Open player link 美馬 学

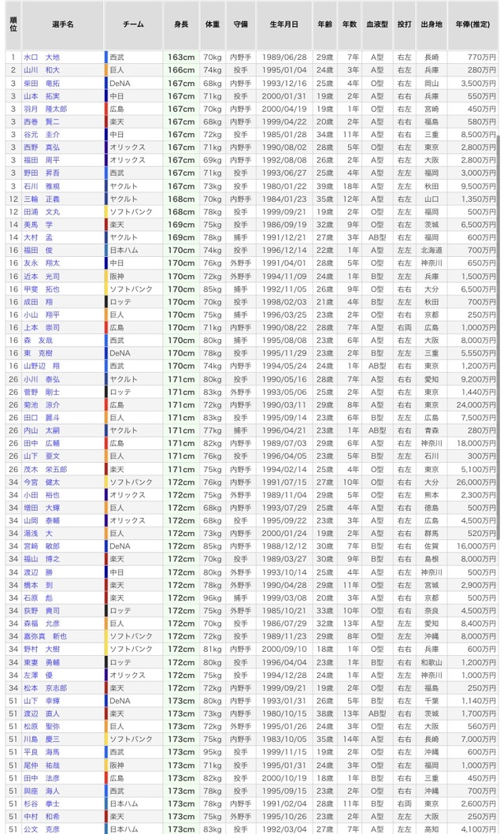click(x=39, y=225)
